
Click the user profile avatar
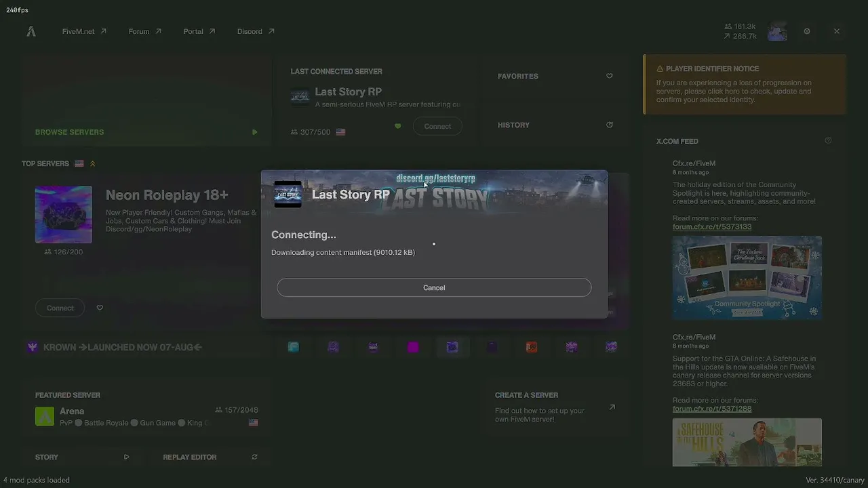(x=777, y=31)
